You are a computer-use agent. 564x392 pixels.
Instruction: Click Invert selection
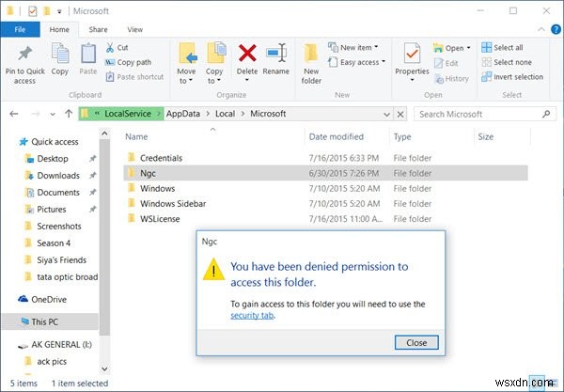tap(512, 76)
